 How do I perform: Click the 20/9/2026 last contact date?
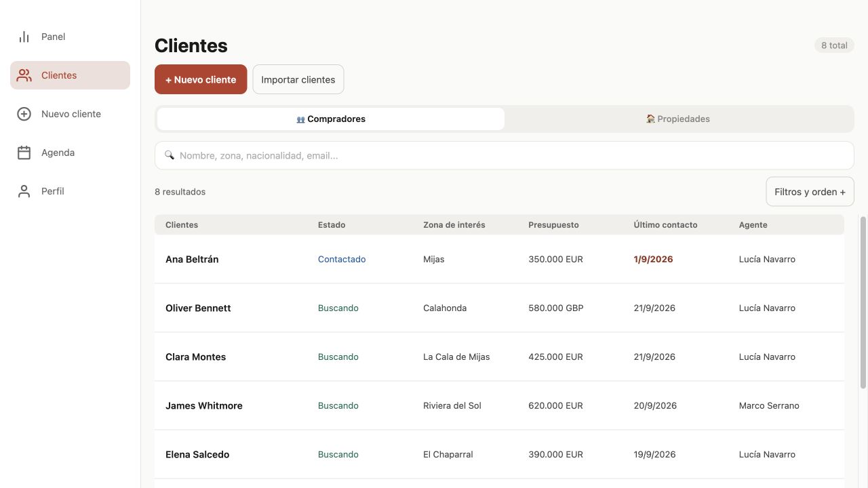655,405
